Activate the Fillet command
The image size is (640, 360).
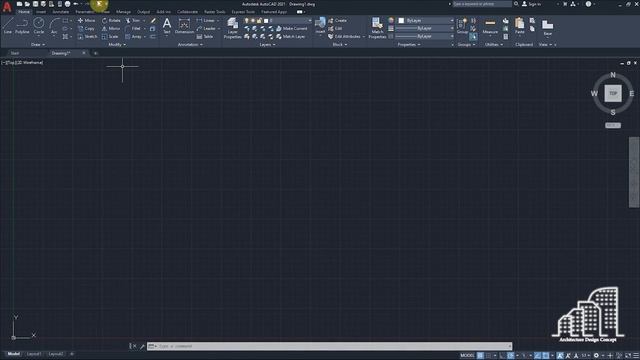tap(133, 29)
